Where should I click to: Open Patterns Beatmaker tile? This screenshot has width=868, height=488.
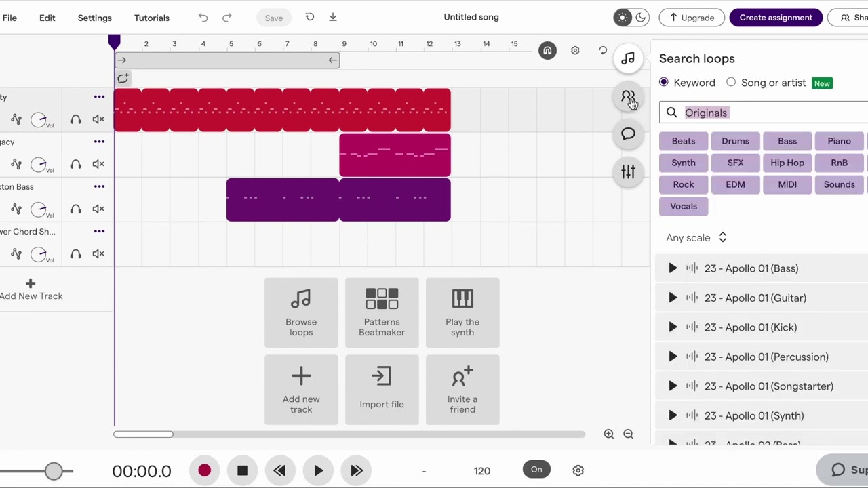382,312
